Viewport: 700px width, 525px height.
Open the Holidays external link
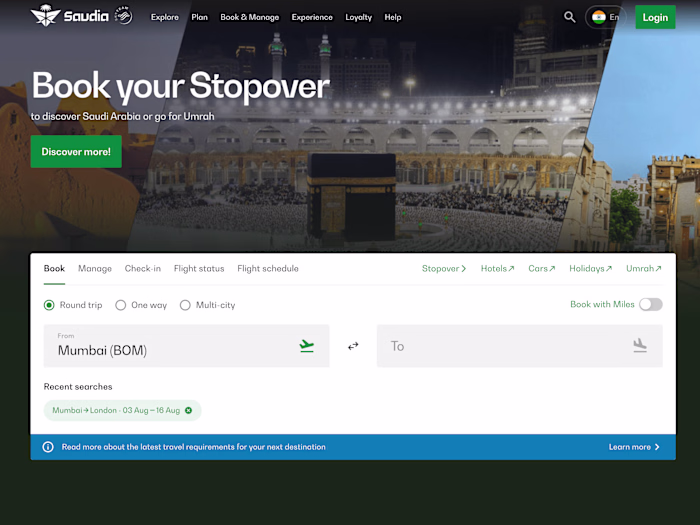pos(590,269)
